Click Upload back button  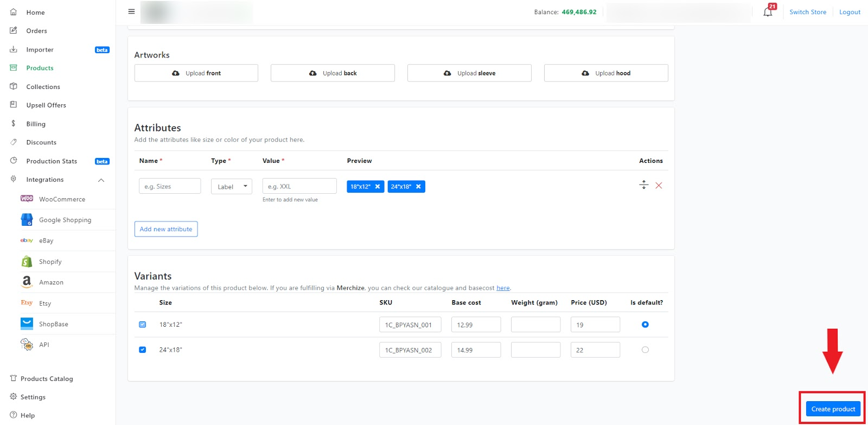point(333,73)
